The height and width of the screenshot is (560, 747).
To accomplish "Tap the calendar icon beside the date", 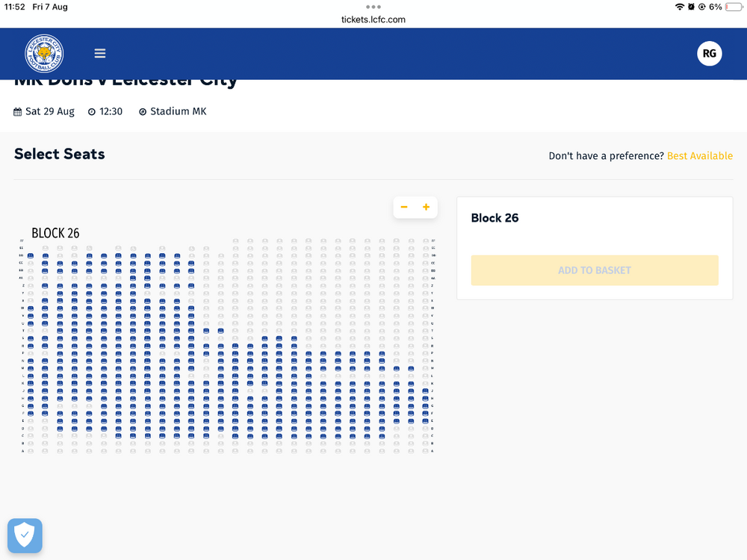I will click(18, 112).
